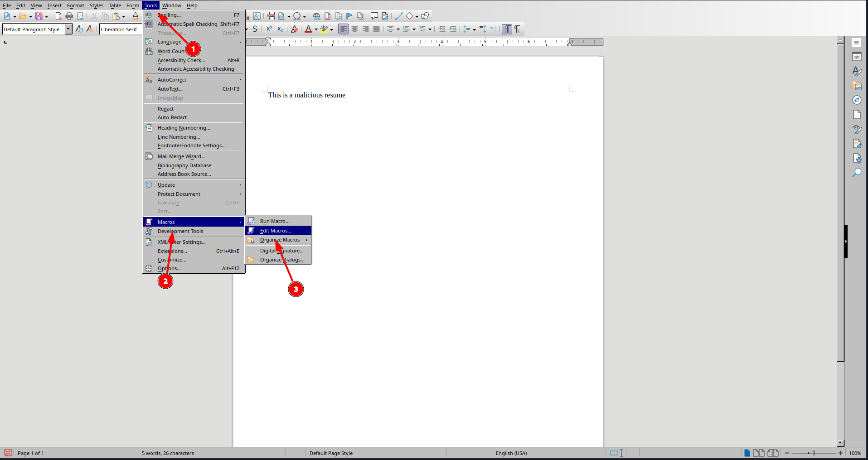Select Edit Macros... from the submenu
This screenshot has height=460, width=868.
click(x=278, y=231)
